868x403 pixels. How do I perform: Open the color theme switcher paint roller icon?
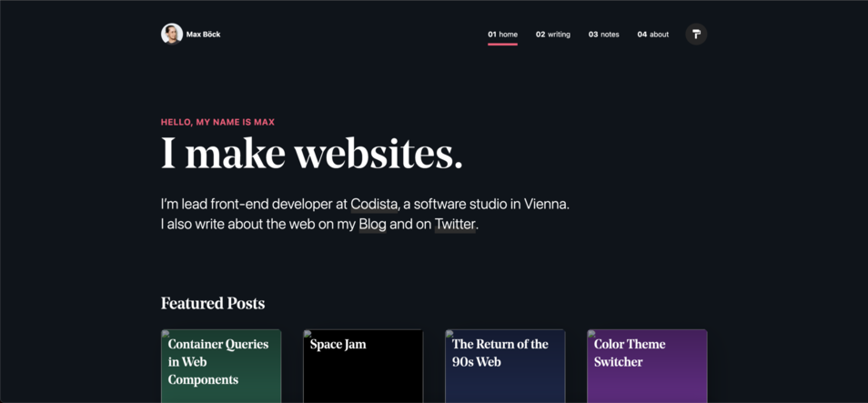696,35
